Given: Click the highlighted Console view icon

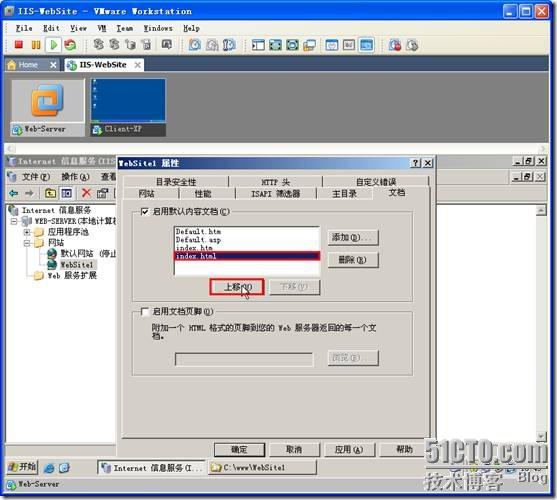Looking at the screenshot, I should (366, 45).
